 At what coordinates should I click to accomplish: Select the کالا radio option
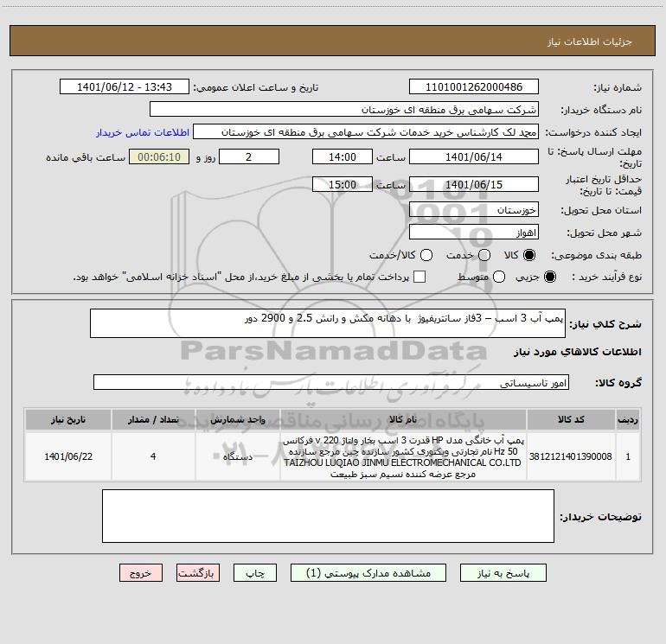(x=529, y=255)
